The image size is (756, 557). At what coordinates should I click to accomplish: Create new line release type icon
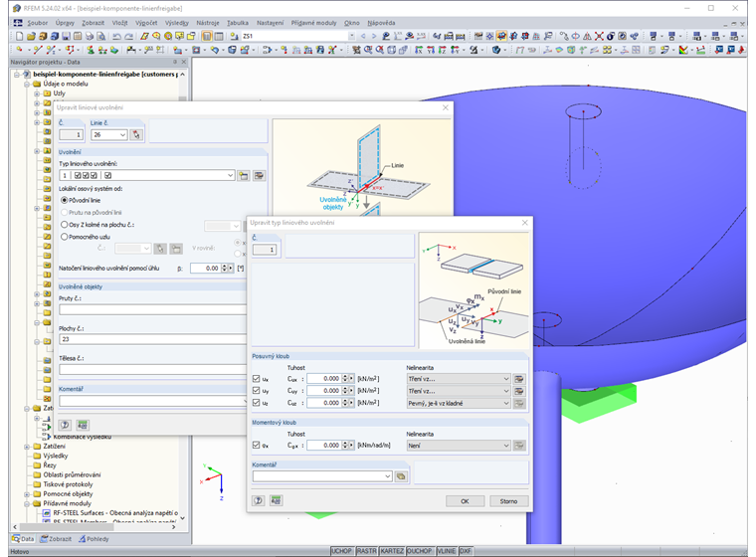[244, 175]
